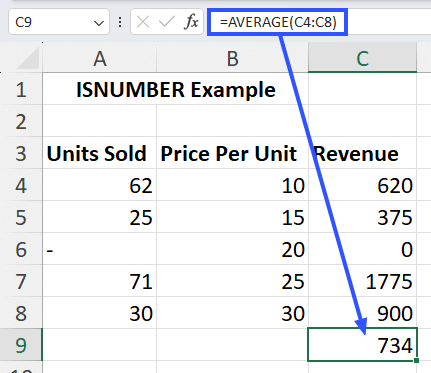431x373 pixels.
Task: Select row 1 header
Action: coord(21,90)
